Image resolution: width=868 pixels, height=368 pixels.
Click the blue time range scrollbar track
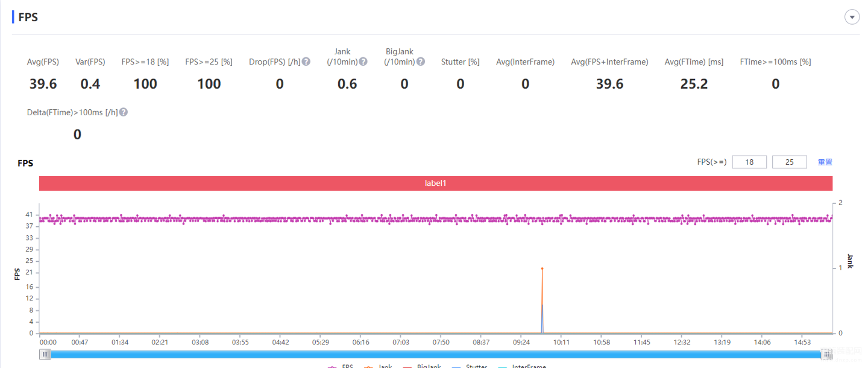click(x=436, y=355)
